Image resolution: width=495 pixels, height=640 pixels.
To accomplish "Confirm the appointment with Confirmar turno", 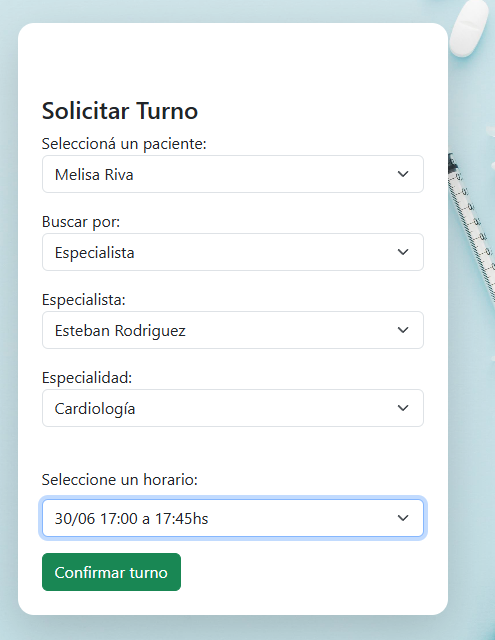I will click(111, 572).
